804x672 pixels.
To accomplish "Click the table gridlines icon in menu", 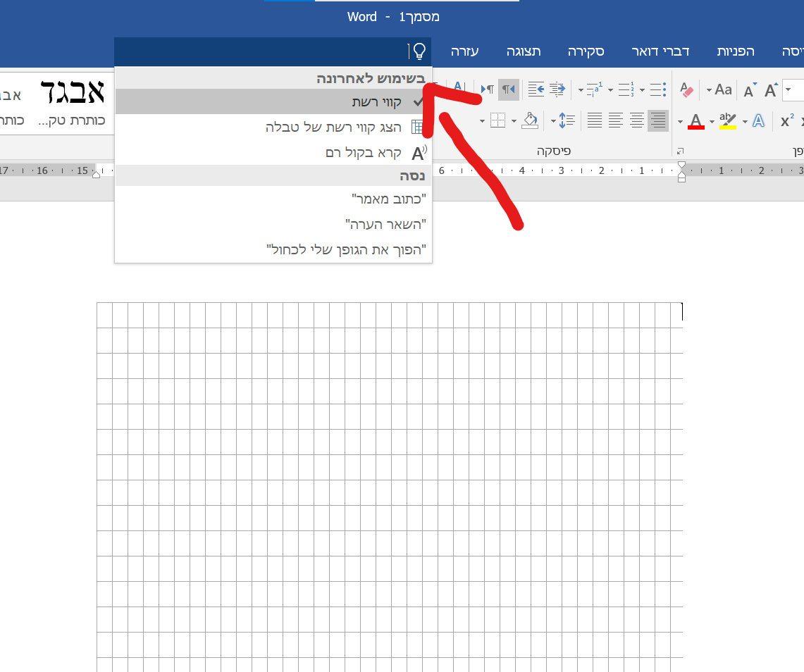I will [417, 127].
